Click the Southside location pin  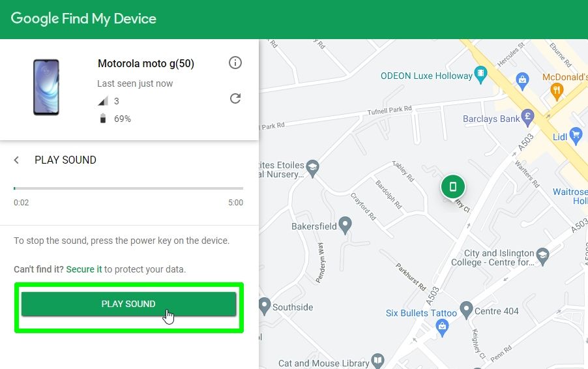264,305
